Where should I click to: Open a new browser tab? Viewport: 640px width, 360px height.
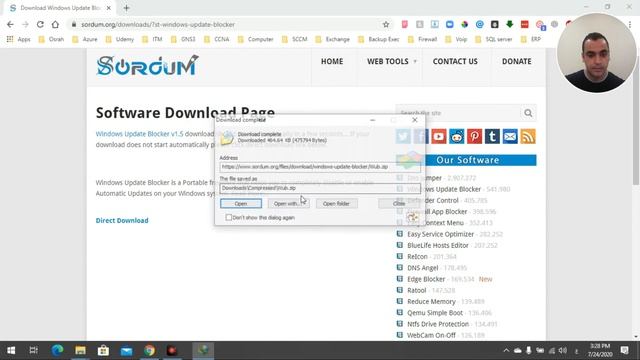pos(126,8)
